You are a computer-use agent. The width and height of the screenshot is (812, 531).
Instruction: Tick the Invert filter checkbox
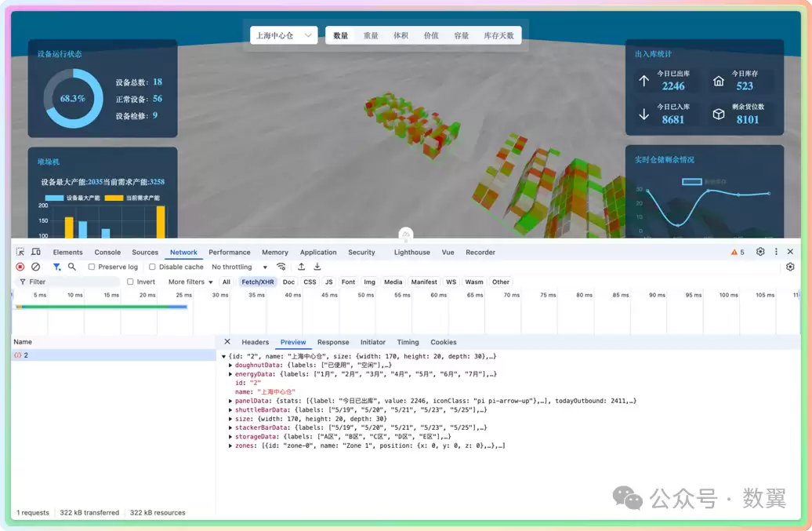click(130, 282)
